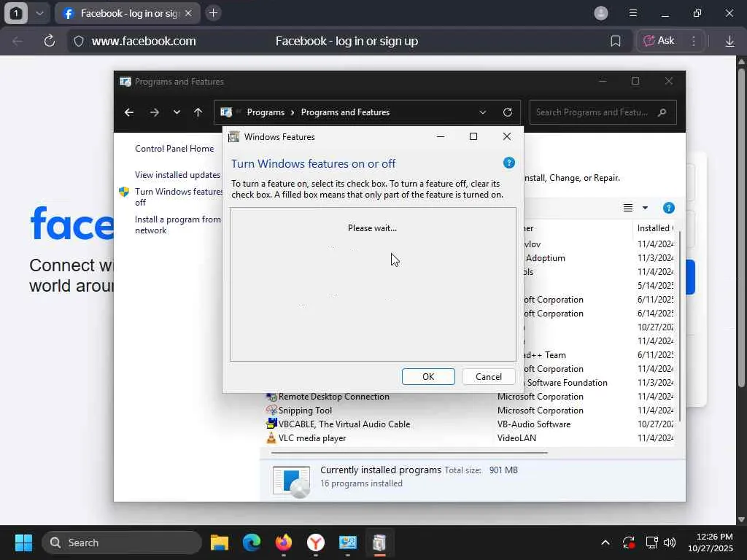Click taskbar Search box
Image resolution: width=747 pixels, height=560 pixels.
(x=122, y=542)
